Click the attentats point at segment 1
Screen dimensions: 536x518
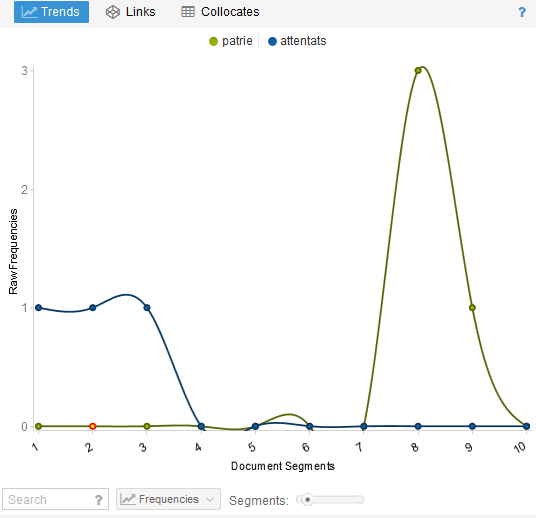[x=38, y=307]
